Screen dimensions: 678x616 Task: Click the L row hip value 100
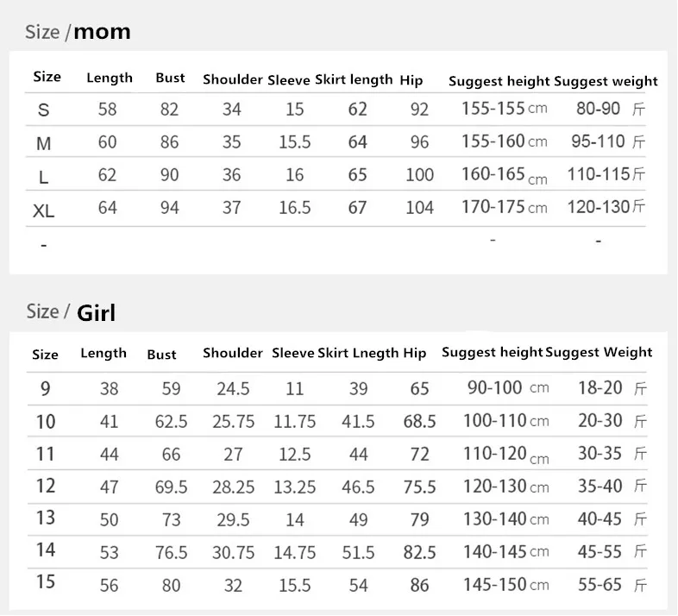(x=419, y=175)
